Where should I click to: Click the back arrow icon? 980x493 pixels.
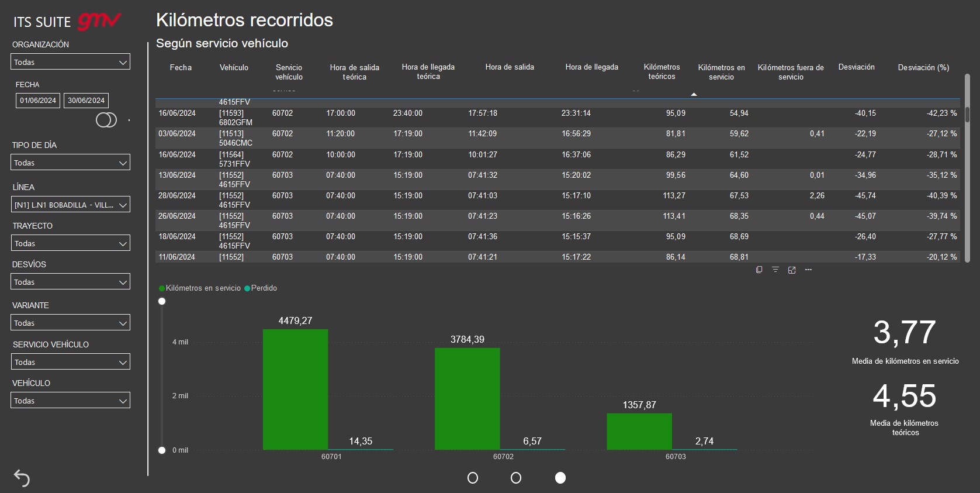click(x=22, y=478)
